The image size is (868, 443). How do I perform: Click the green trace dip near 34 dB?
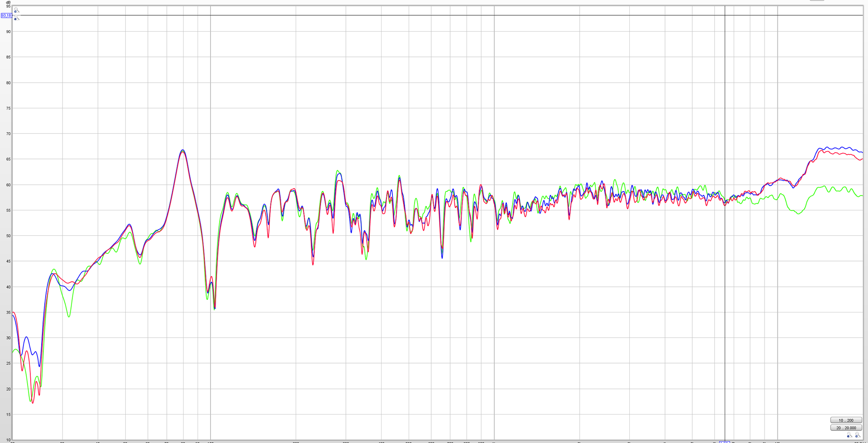click(69, 317)
